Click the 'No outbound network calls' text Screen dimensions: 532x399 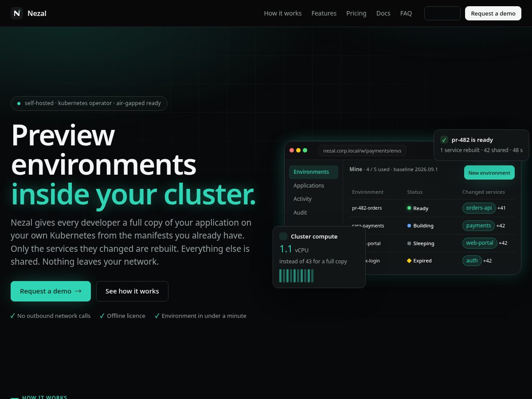pyautogui.click(x=54, y=316)
